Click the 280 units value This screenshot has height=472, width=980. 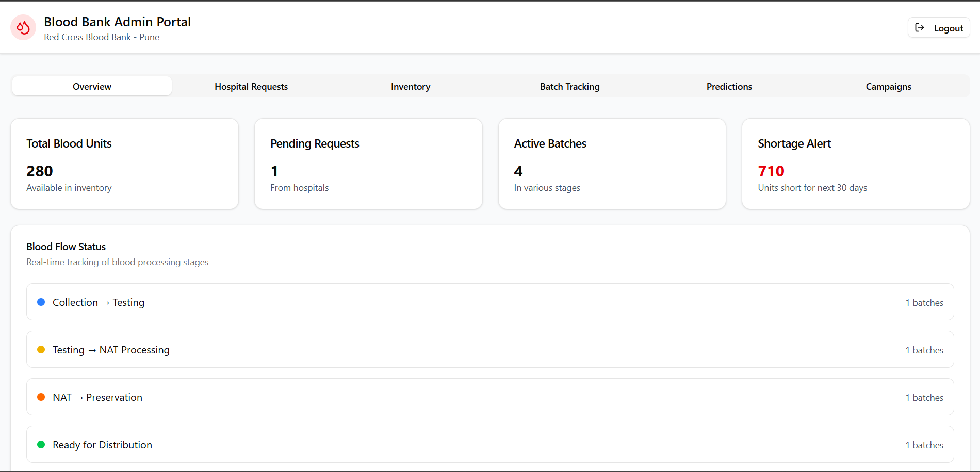point(40,171)
